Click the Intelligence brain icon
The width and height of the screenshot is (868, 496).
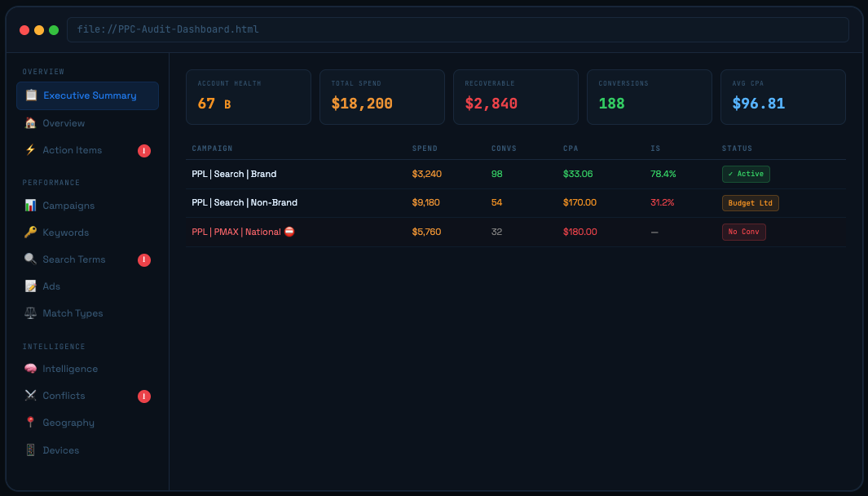pyautogui.click(x=31, y=369)
